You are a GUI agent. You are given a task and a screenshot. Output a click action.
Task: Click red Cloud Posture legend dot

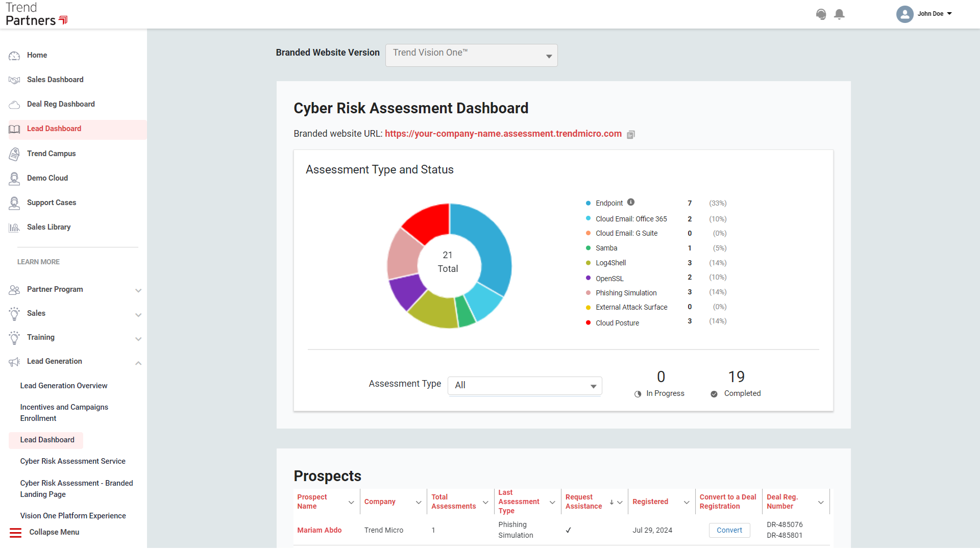588,323
